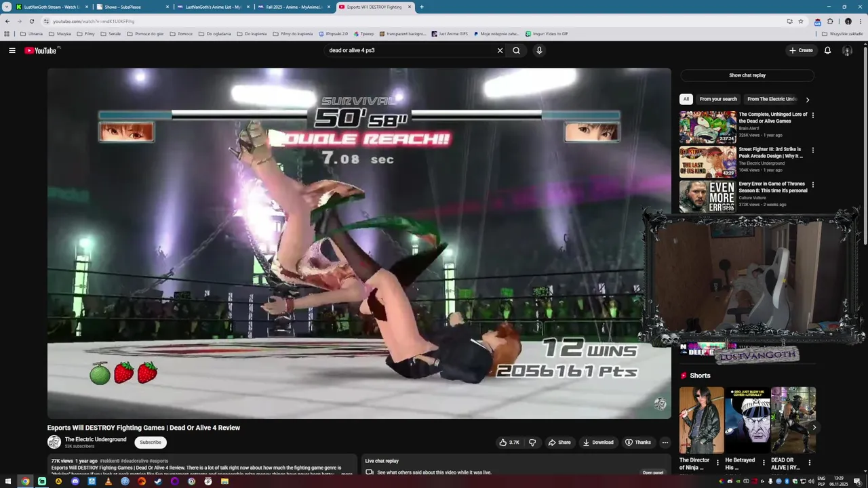Open Chrome apps grid in bookmarks bar
Image resolution: width=868 pixels, height=488 pixels.
(7, 33)
